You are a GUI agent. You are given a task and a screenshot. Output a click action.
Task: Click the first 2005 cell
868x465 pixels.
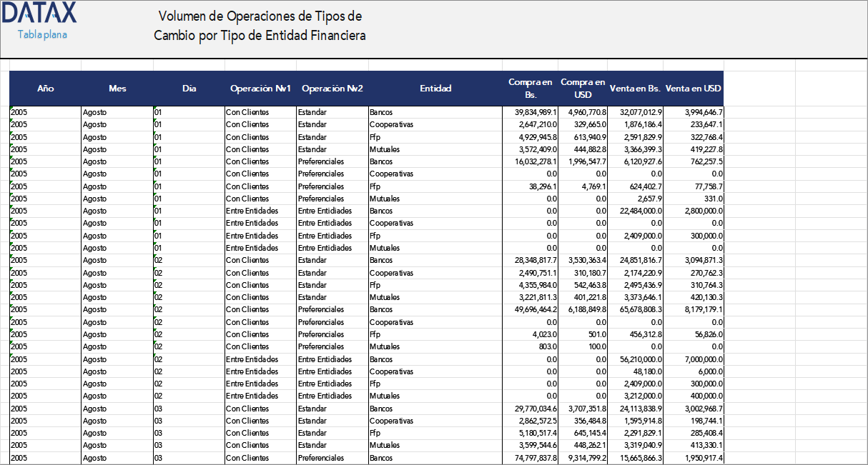click(18, 112)
